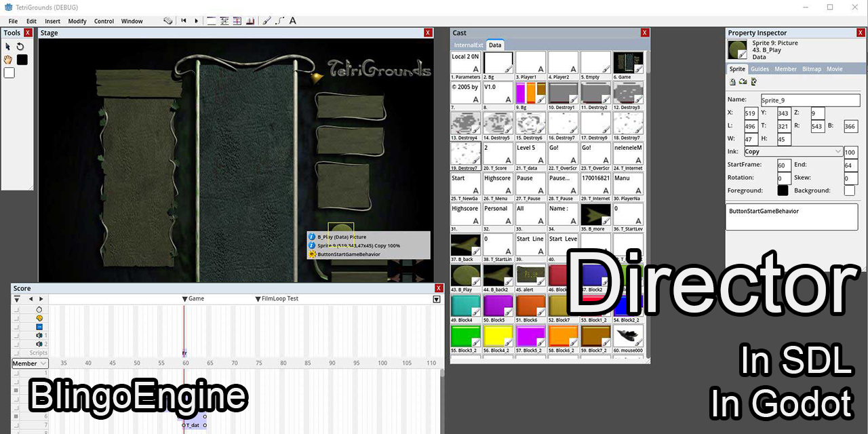
Task: Toggle the Scripts channel checkbox
Action: pos(17,353)
